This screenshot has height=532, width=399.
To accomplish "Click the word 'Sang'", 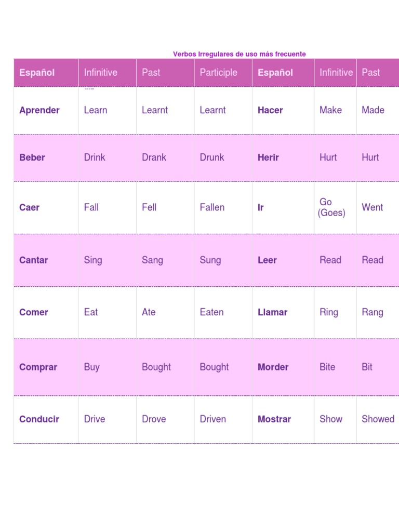I will click(152, 260).
